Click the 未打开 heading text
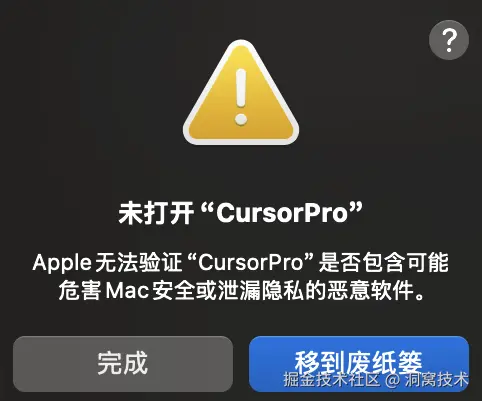Screen dimensions: 482x401 156,213
